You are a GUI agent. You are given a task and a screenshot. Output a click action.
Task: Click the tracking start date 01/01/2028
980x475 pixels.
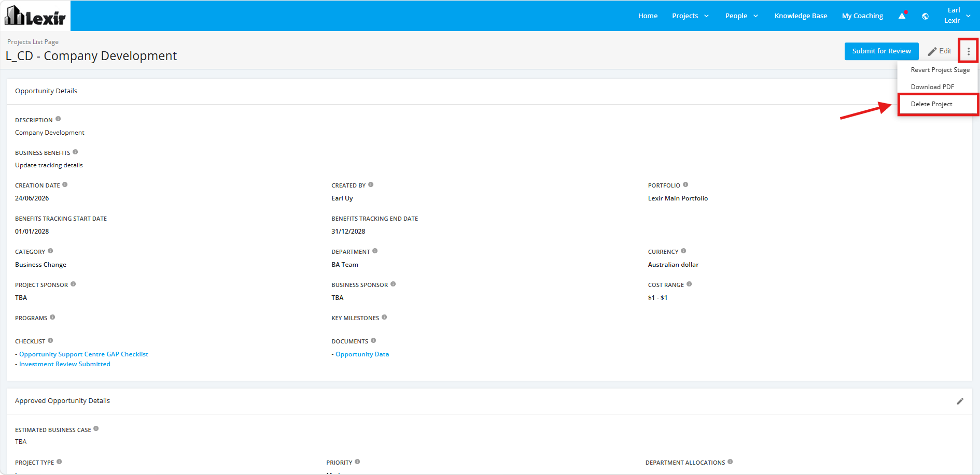32,232
